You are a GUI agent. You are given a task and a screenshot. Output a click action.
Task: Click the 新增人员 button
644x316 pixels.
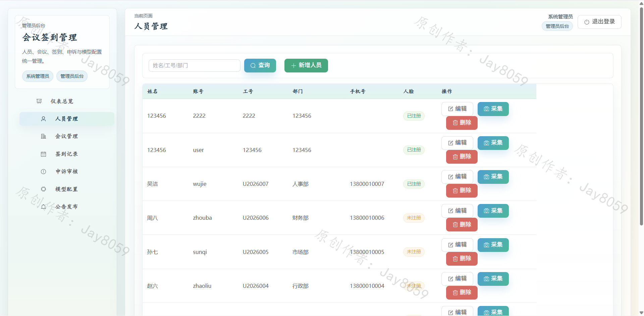pos(306,65)
